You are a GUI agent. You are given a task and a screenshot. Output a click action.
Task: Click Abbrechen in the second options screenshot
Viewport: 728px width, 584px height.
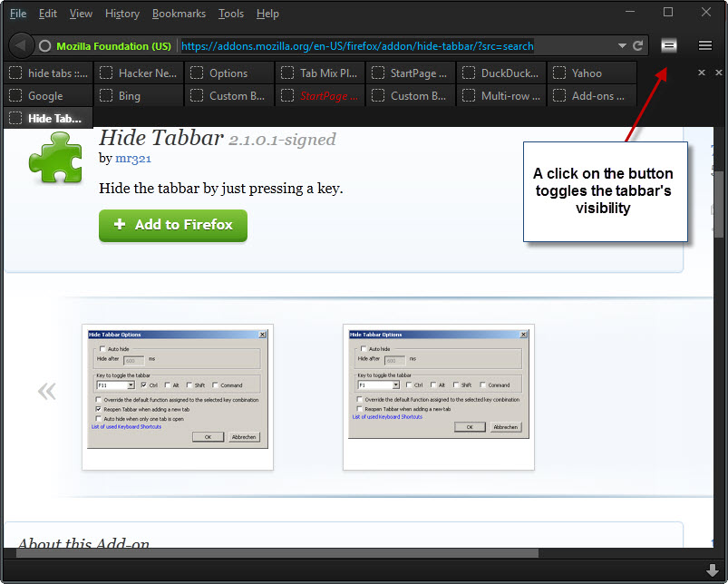(506, 426)
